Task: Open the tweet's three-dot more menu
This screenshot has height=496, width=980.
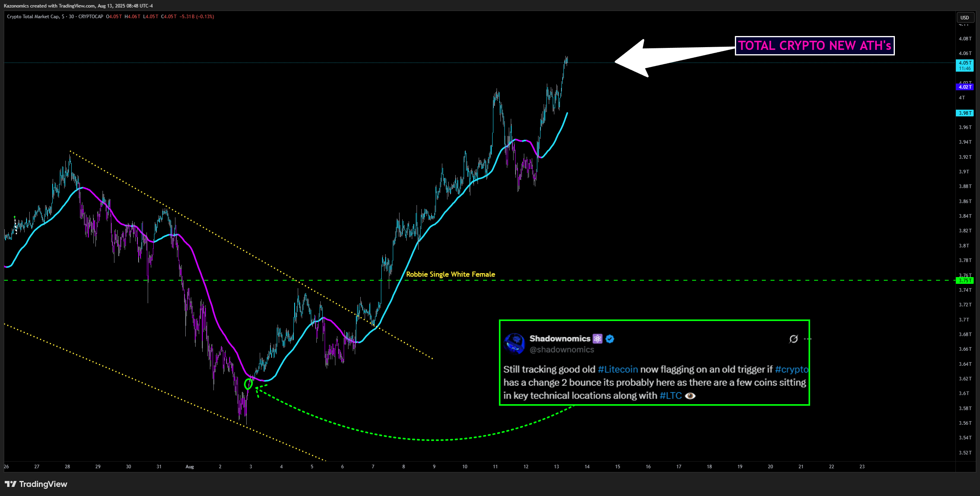Action: tap(807, 339)
